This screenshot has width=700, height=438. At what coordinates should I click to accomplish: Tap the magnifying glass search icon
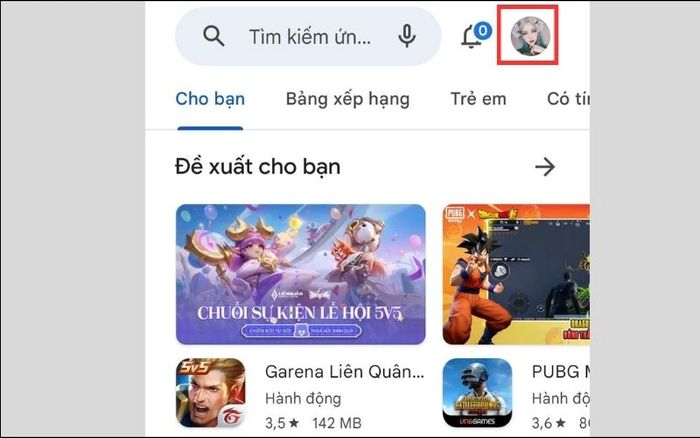click(213, 36)
